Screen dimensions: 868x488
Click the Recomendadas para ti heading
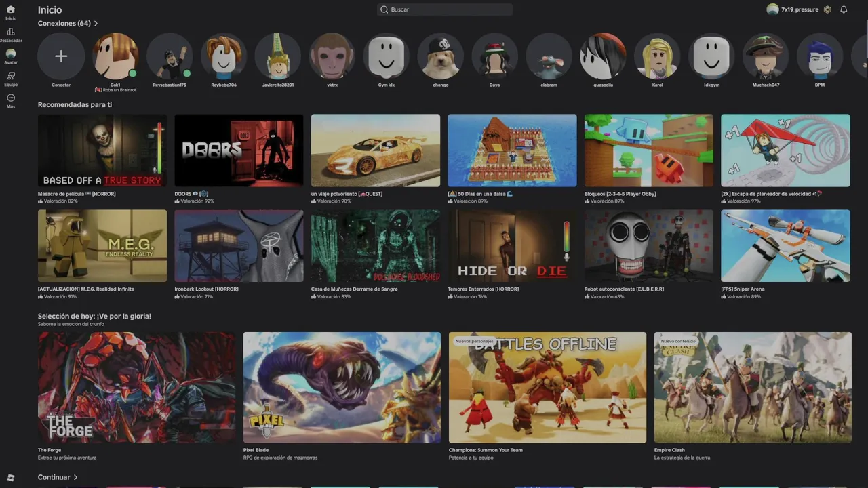(x=75, y=105)
